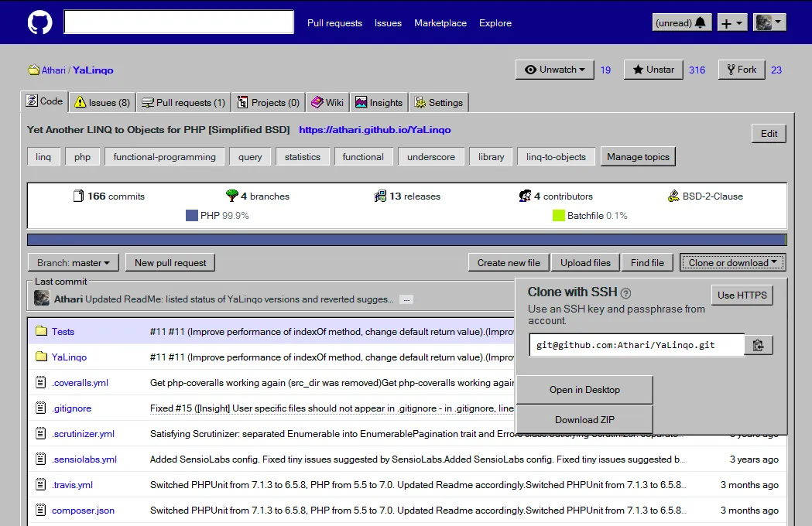
Task: Open the .coveralls.yml file
Action: coord(80,383)
